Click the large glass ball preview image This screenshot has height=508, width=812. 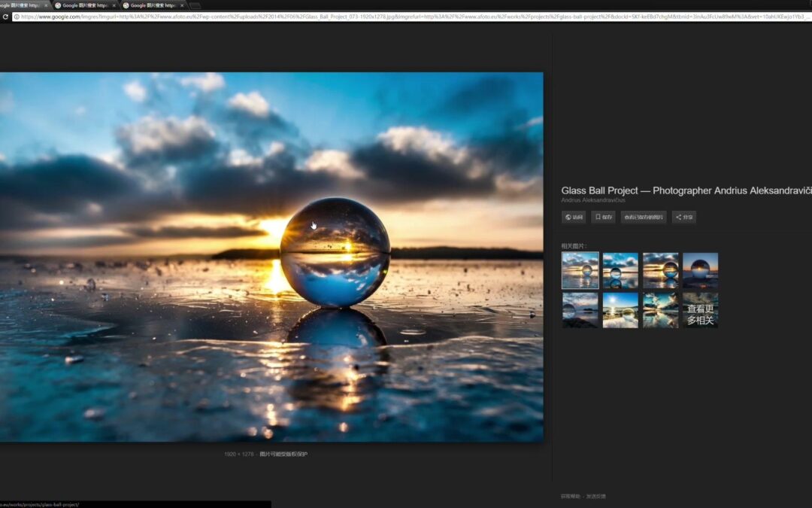[271, 256]
